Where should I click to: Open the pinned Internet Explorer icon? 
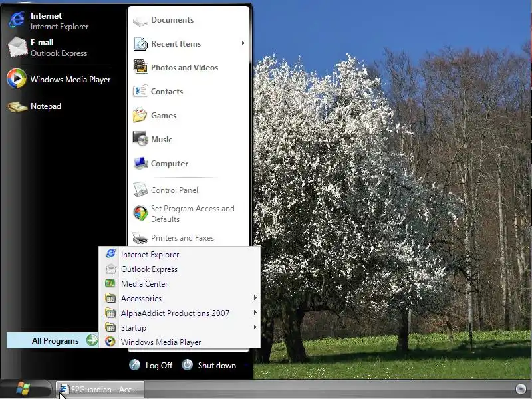tap(17, 20)
